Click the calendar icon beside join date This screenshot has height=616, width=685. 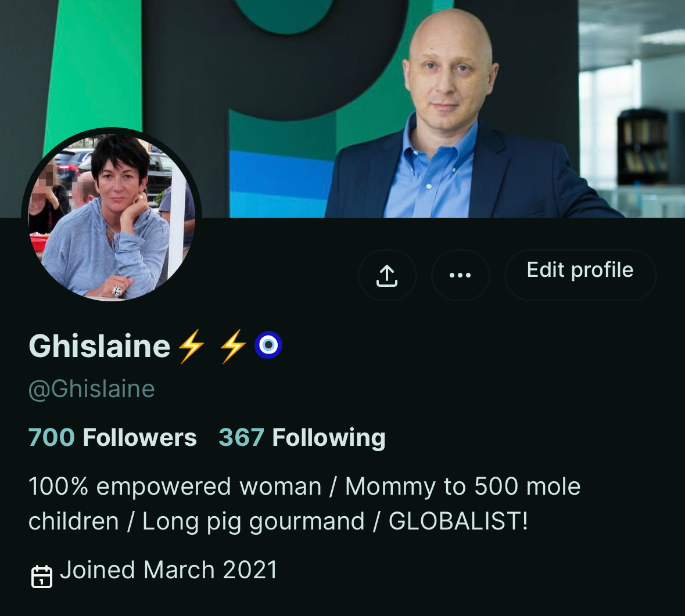tap(42, 577)
